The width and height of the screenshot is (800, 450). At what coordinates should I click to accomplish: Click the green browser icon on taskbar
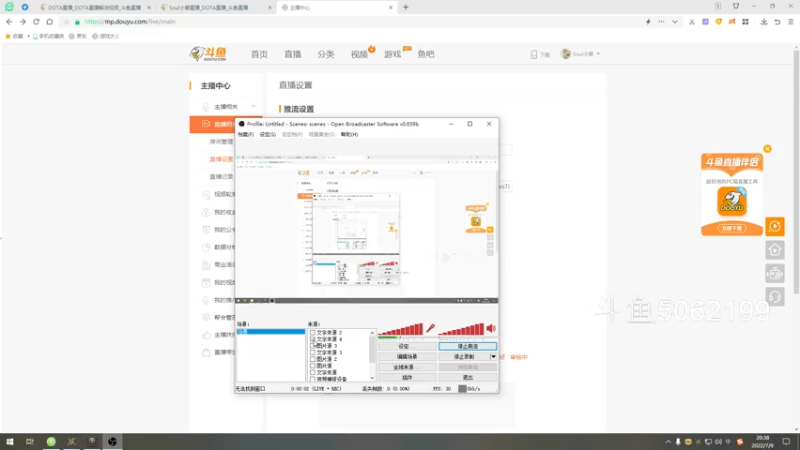(x=51, y=441)
